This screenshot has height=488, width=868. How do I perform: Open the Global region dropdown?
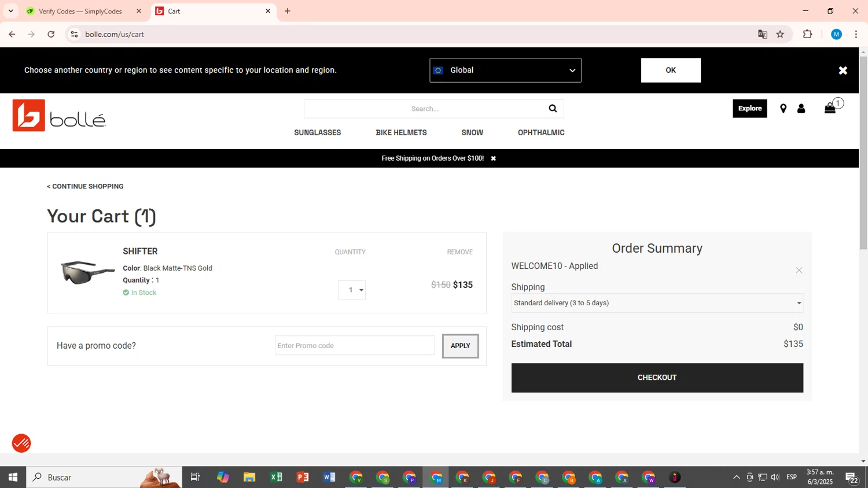505,70
